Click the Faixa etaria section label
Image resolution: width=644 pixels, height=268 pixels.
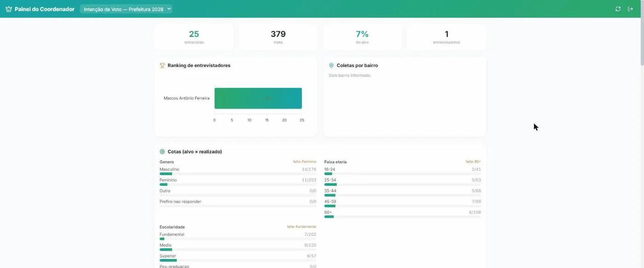click(x=335, y=162)
